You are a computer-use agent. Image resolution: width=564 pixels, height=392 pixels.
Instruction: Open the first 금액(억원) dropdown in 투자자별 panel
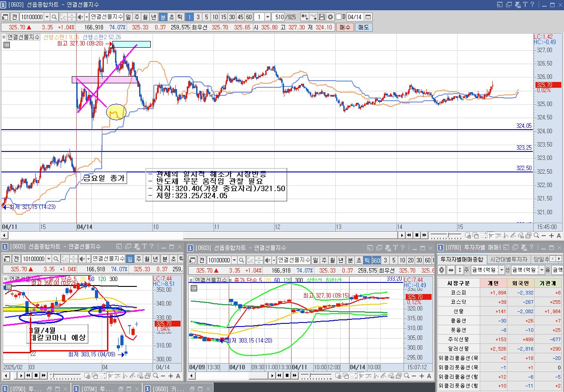coord(502,270)
